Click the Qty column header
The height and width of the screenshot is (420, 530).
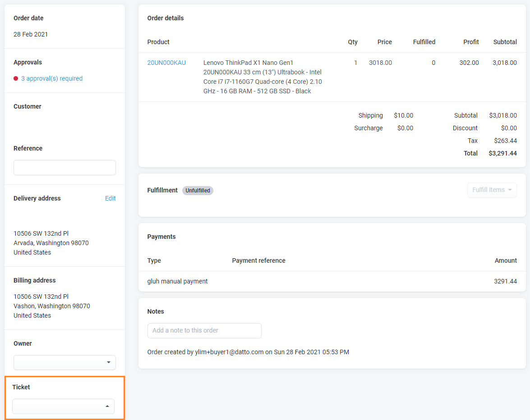[352, 42]
